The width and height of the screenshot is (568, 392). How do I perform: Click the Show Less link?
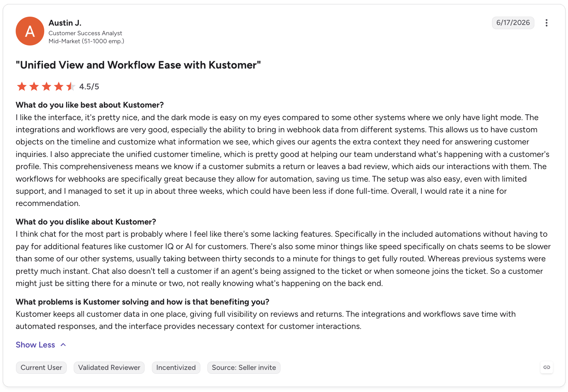(35, 345)
